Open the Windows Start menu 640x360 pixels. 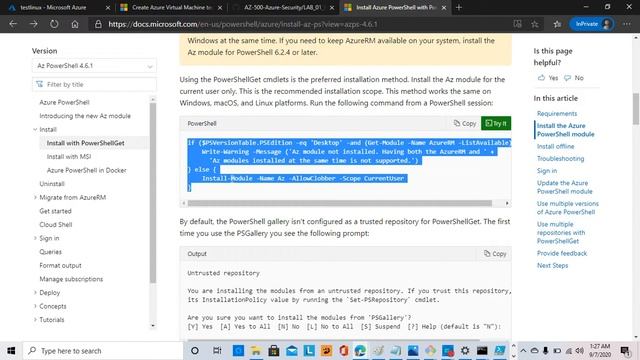(11, 351)
